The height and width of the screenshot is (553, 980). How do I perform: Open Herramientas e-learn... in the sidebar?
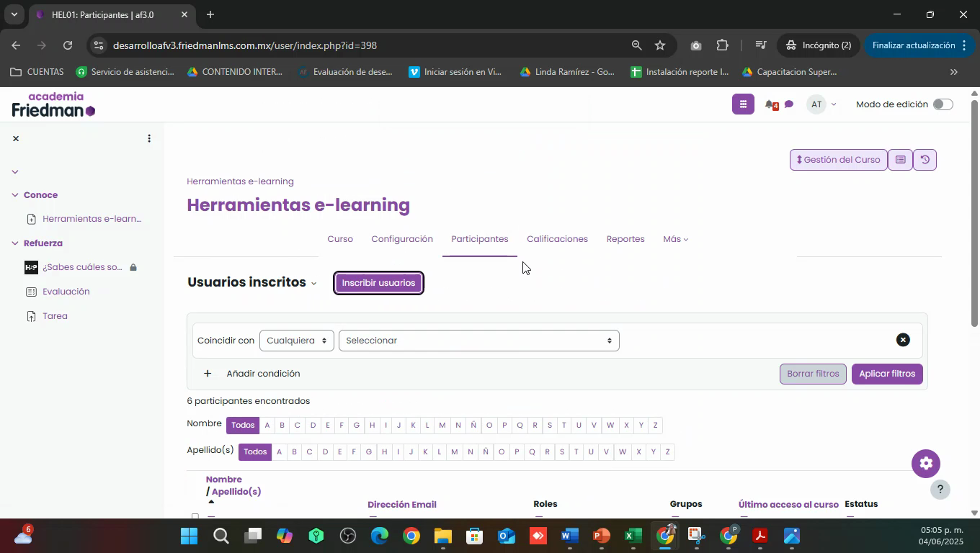click(x=92, y=219)
